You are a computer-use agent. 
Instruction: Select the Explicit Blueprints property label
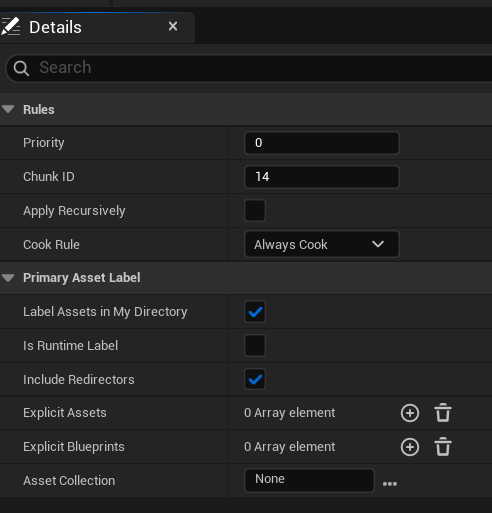coord(74,447)
